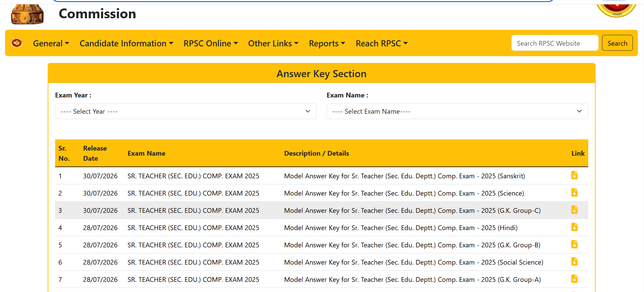
Task: Open the Reach RPSC menu
Action: [x=382, y=43]
